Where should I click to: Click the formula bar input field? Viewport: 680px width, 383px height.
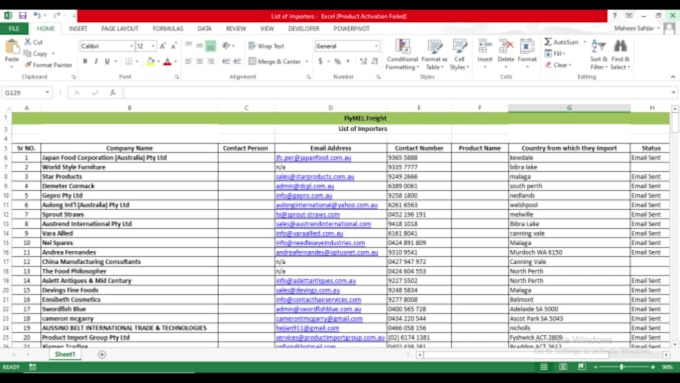click(397, 92)
